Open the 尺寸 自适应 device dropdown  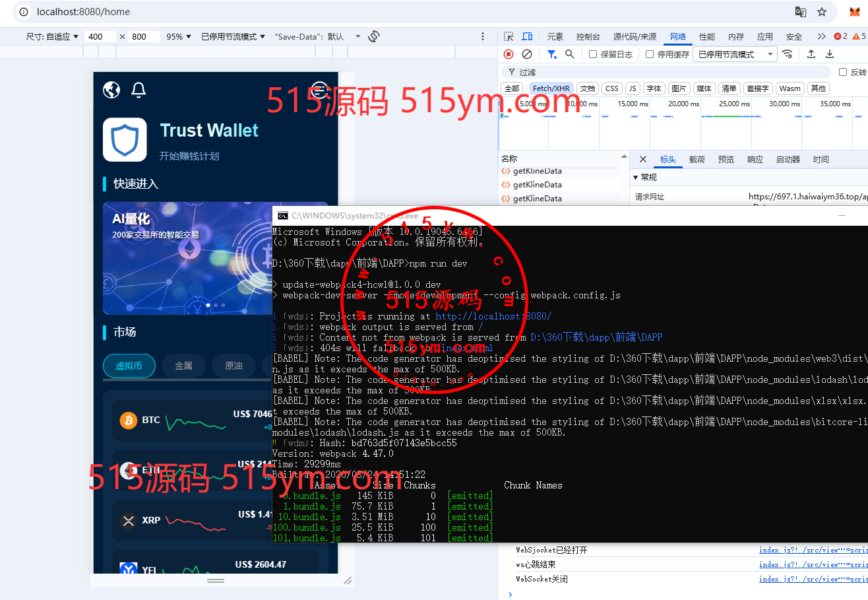[53, 37]
